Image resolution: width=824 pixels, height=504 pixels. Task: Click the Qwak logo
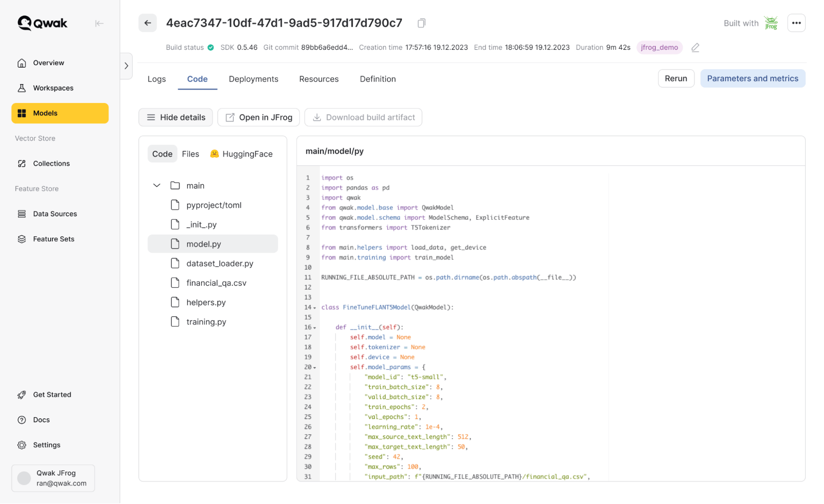42,23
